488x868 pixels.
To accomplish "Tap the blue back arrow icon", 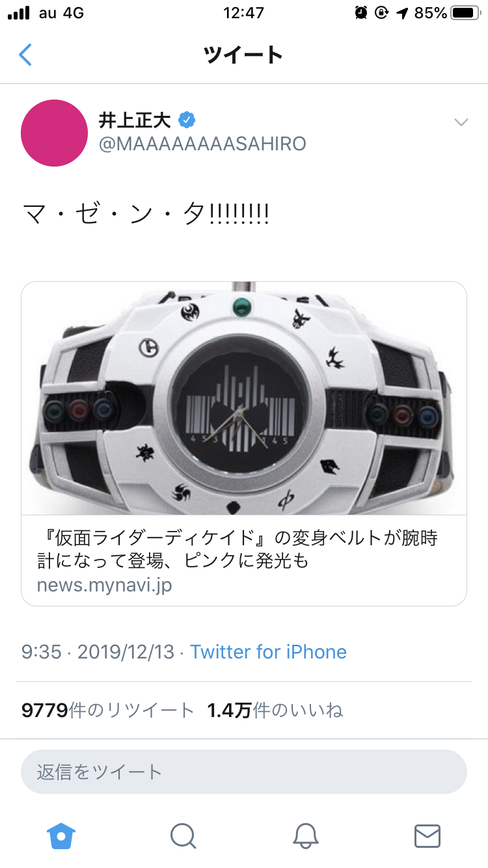I will (25, 55).
